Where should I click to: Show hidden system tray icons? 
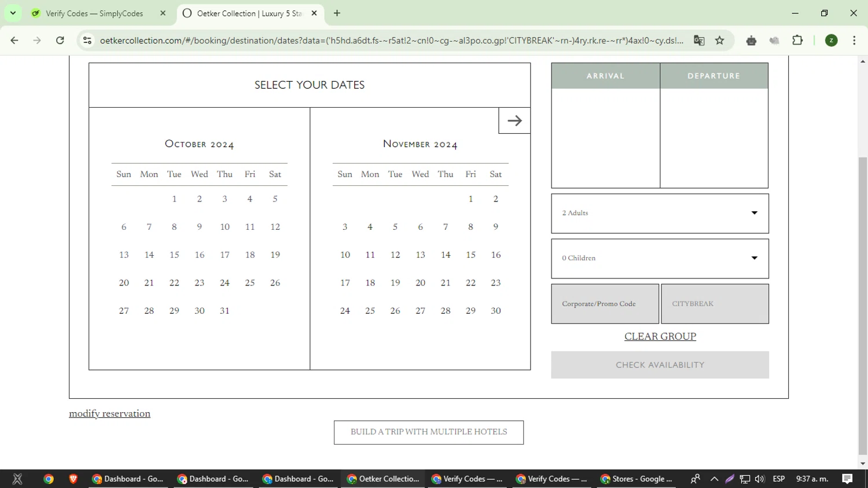coord(714,479)
